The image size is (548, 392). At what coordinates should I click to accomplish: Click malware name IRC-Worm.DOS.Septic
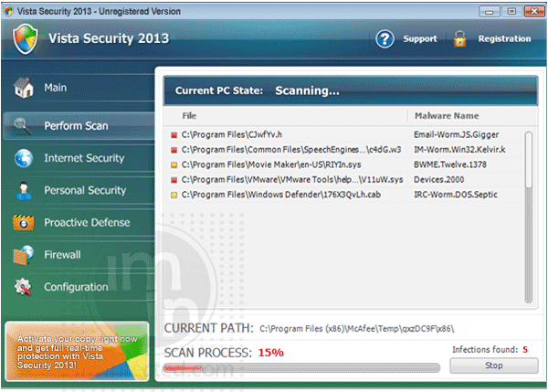(456, 196)
